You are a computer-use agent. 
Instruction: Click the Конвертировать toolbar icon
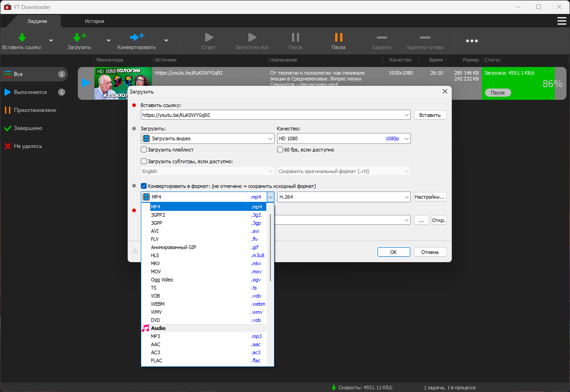pos(137,37)
